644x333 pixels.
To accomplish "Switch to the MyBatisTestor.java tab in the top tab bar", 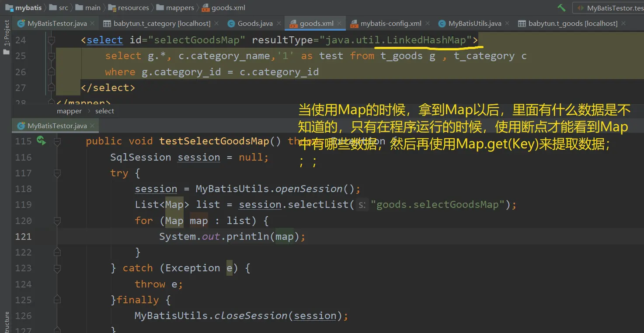I will [x=57, y=23].
